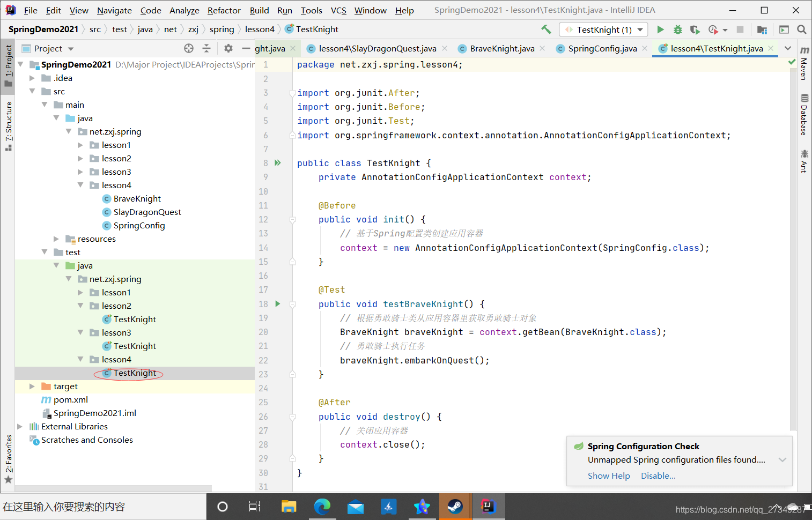Open the Ant tool window
812x520 pixels.
pyautogui.click(x=804, y=161)
